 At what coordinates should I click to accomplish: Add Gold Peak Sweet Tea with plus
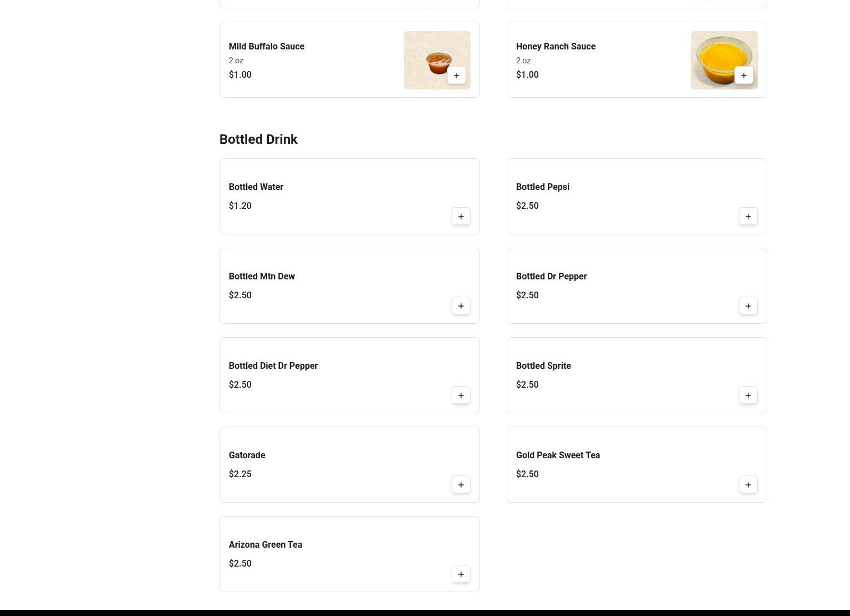click(748, 485)
